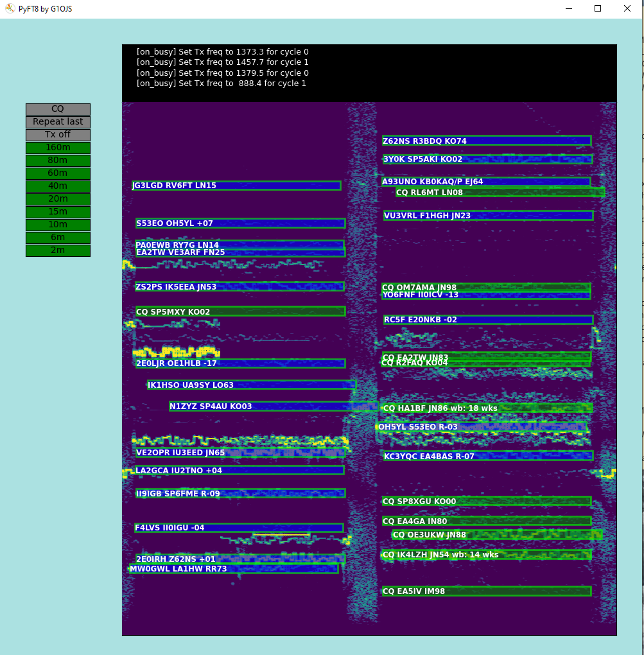Select decode PA0EWB RY7G LN14
This screenshot has height=655, width=644.
[x=239, y=245]
